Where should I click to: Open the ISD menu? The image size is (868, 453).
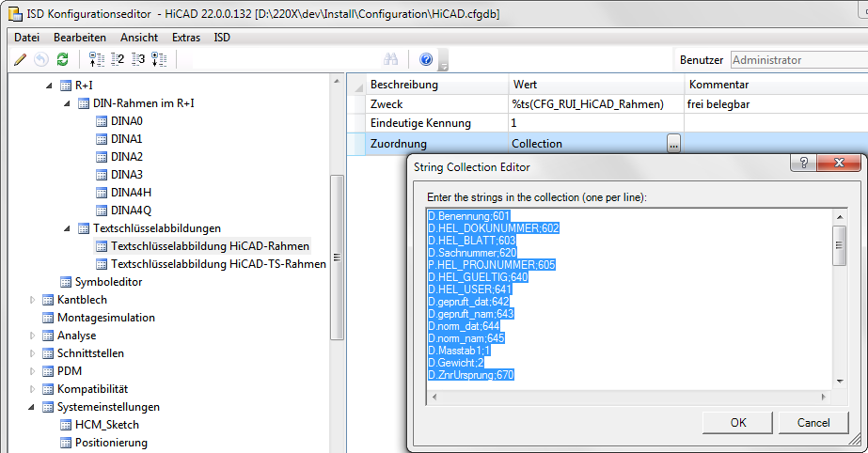pyautogui.click(x=222, y=38)
